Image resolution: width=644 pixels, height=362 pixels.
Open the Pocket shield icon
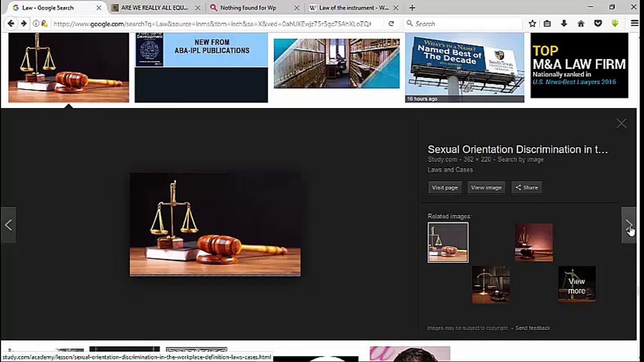[598, 24]
